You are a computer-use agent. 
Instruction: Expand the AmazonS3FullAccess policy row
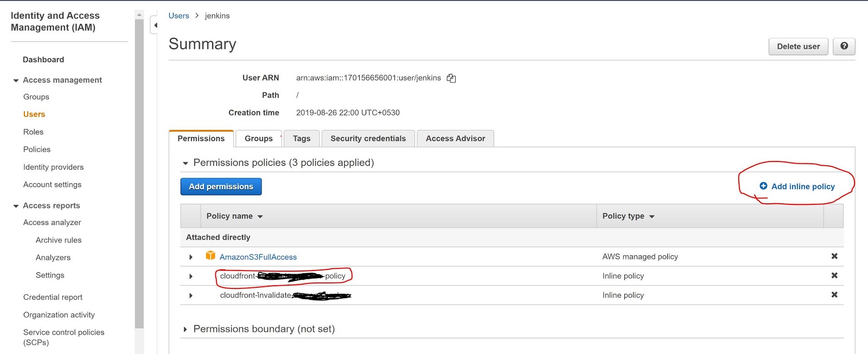point(190,257)
